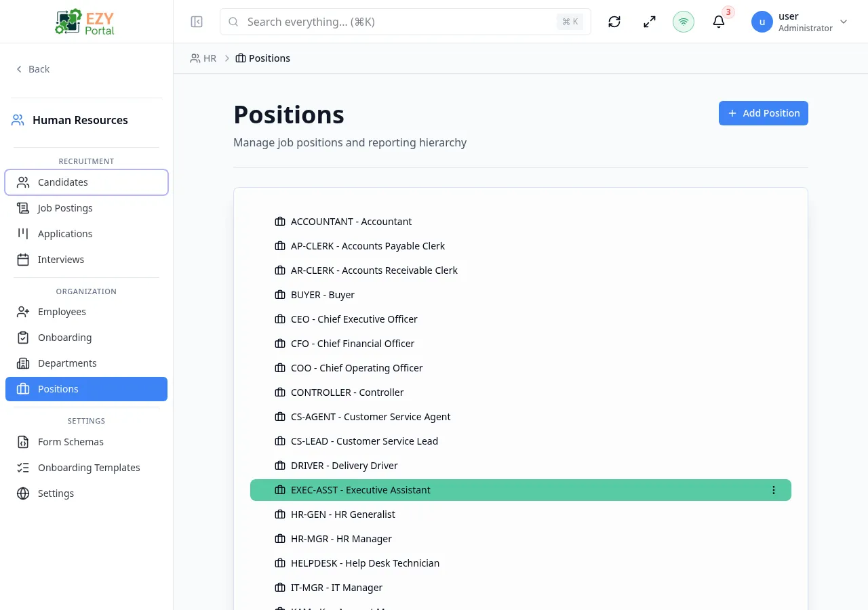868x610 pixels.
Task: Open Job Postings in sidebar
Action: 86,208
